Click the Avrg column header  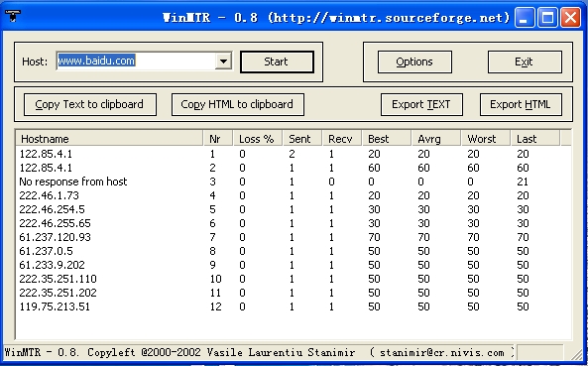436,139
